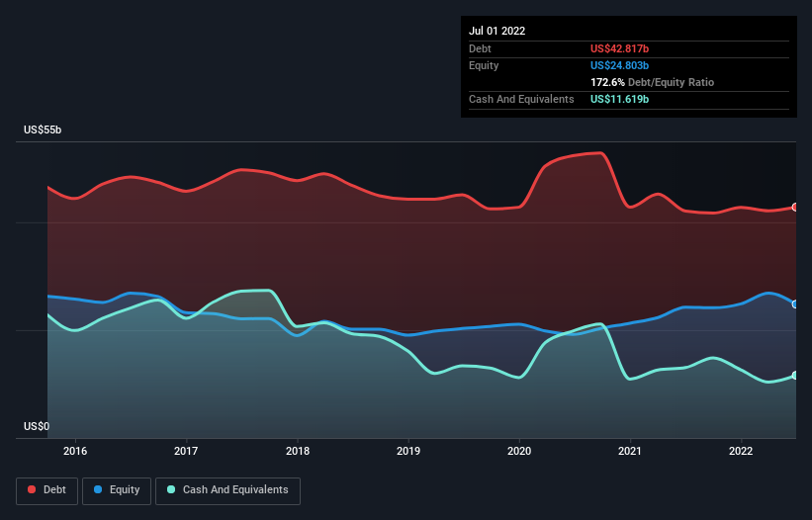
Task: Toggle the Debt series legend button
Action: pyautogui.click(x=47, y=490)
